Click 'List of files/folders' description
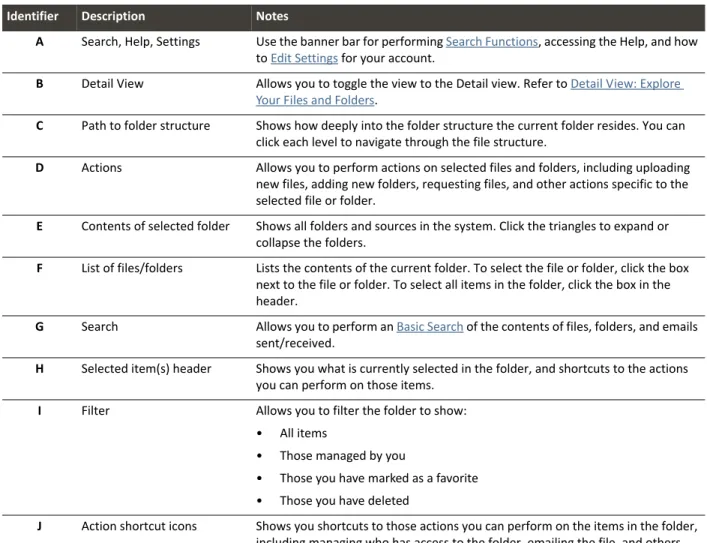 pos(132,268)
